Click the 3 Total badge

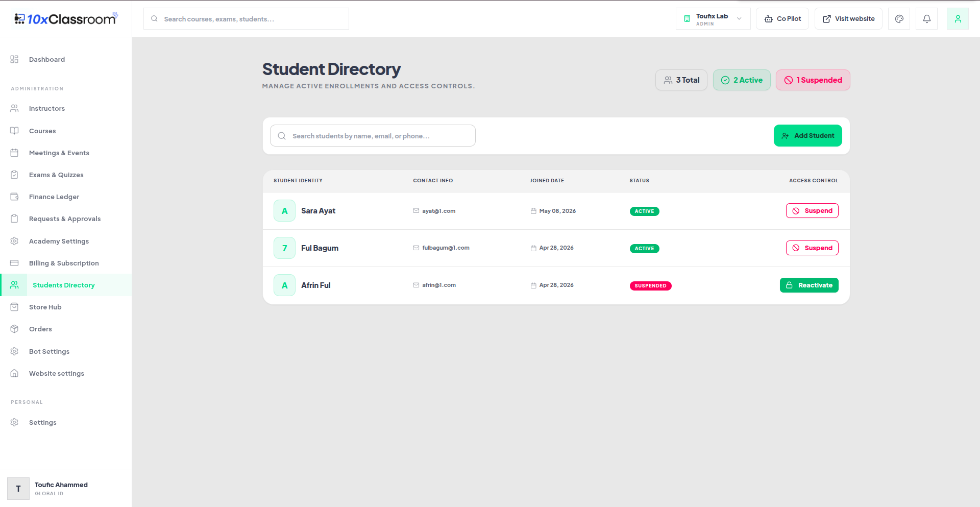[x=681, y=80]
